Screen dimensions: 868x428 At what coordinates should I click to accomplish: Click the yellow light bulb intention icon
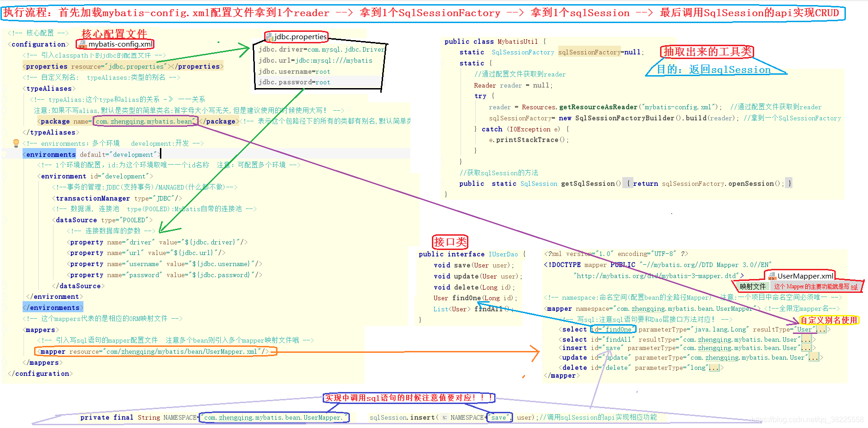[15, 143]
